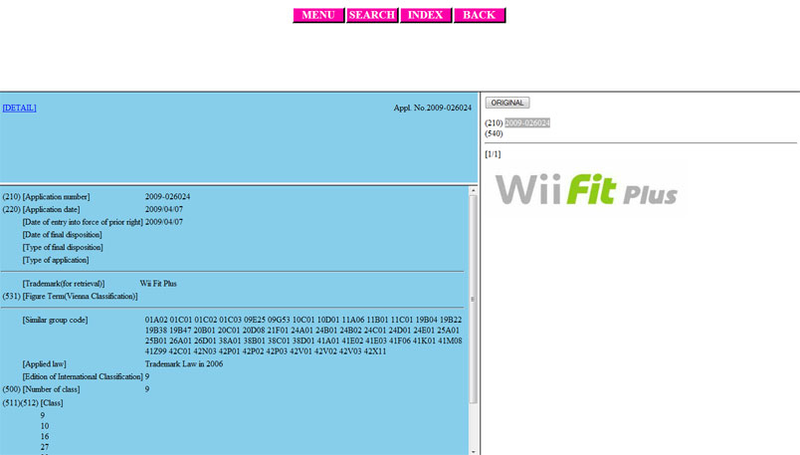
Task: Click the BACK button
Action: click(x=479, y=15)
